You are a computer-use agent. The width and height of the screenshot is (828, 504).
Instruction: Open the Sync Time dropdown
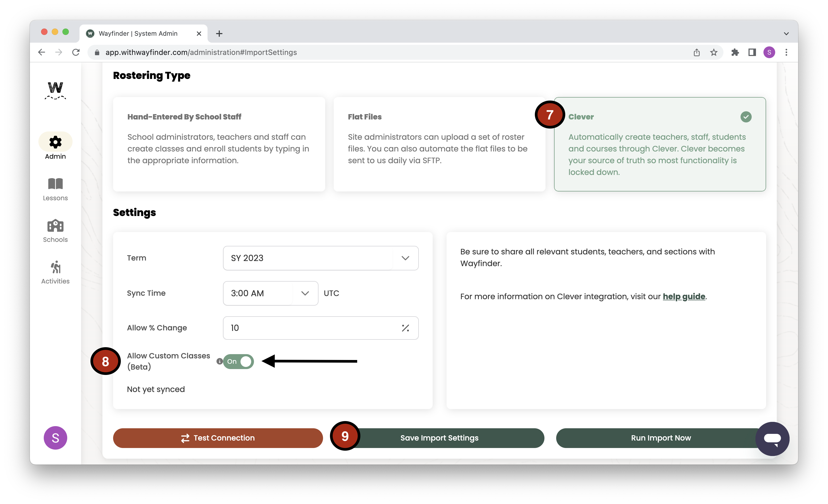pos(270,293)
